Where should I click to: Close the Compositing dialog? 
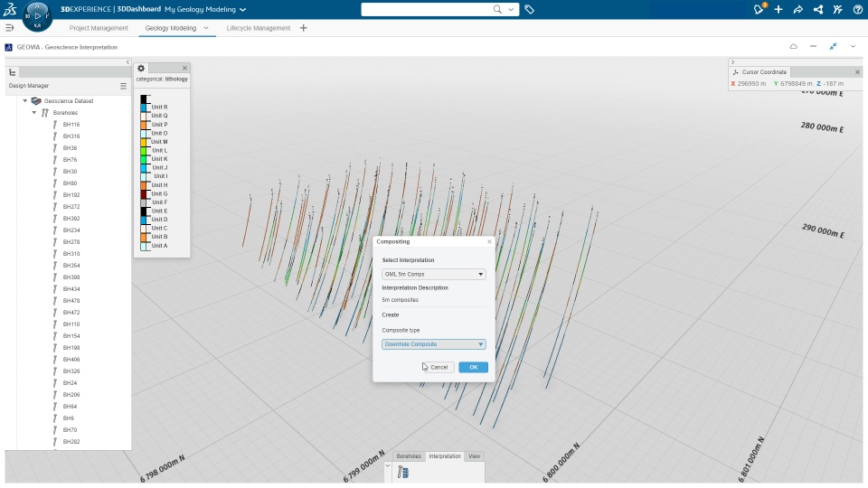coord(489,242)
